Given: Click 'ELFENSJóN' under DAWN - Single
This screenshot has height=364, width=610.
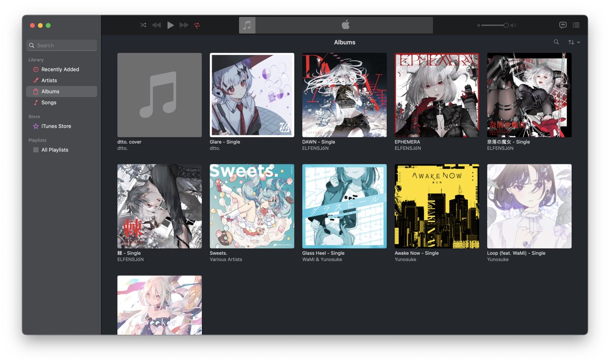Looking at the screenshot, I should pyautogui.click(x=316, y=148).
